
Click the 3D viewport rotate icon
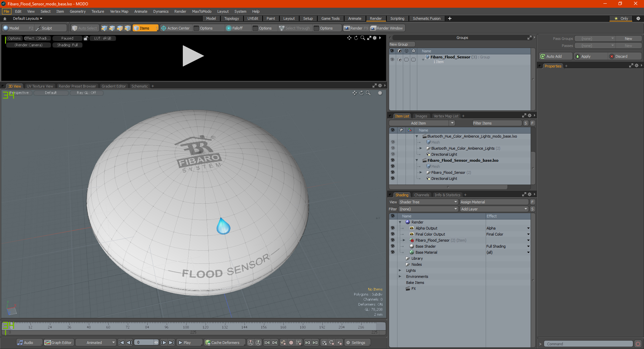[x=362, y=93]
